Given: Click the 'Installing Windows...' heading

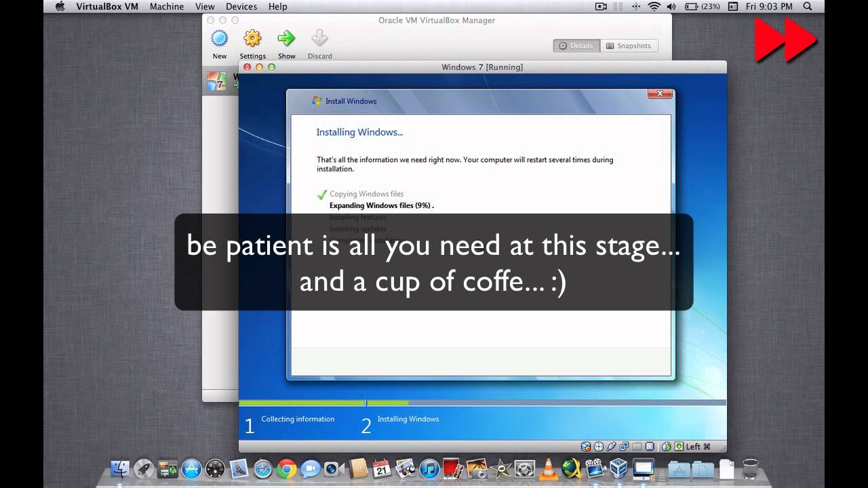Looking at the screenshot, I should 359,132.
